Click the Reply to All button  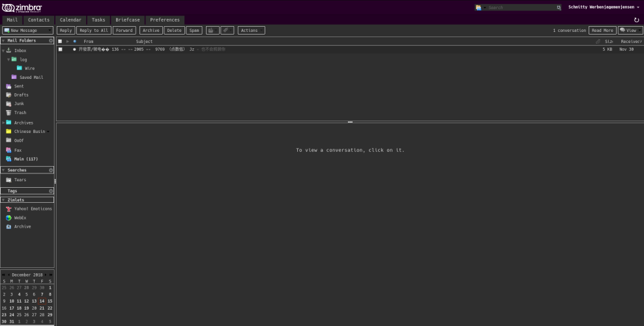[x=94, y=31]
